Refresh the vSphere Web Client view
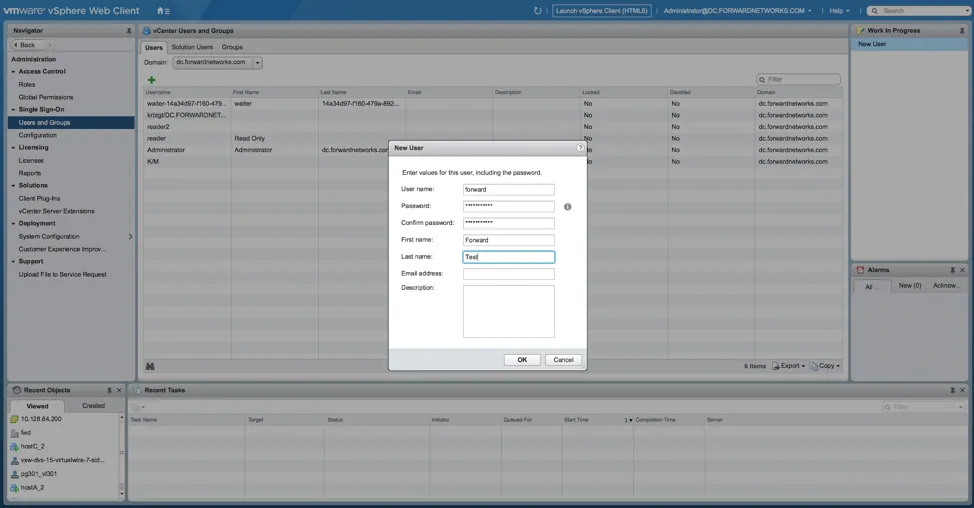Viewport: 974px width, 508px height. tap(537, 11)
